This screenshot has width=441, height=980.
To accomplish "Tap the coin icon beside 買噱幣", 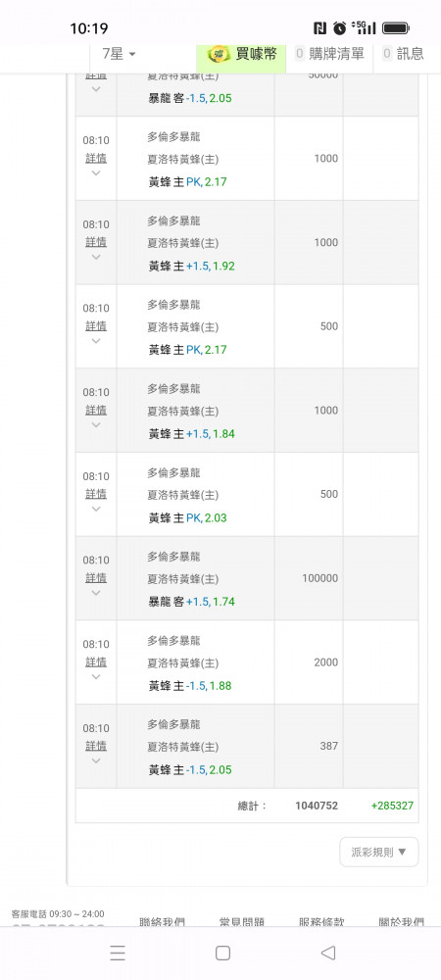I will 219,54.
